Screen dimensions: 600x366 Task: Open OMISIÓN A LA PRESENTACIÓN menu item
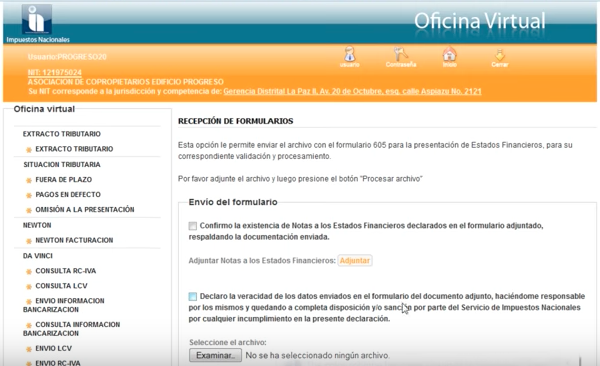[x=85, y=209]
